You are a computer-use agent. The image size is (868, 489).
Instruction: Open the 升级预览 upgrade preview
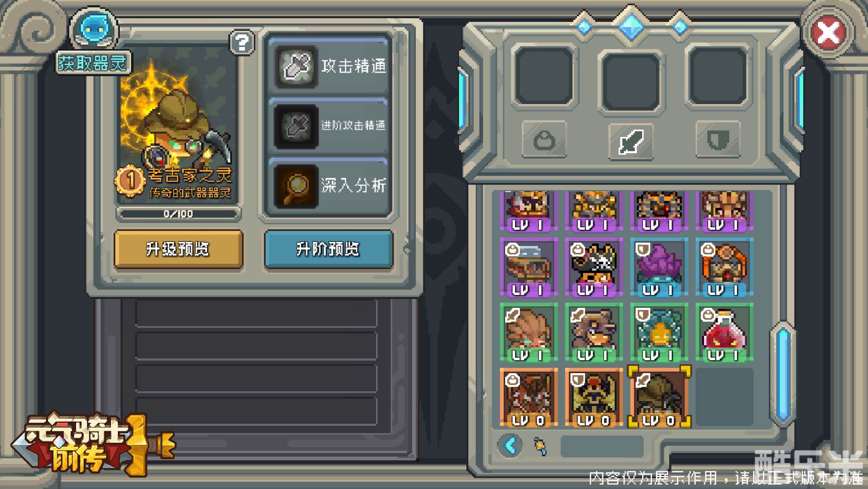(x=179, y=249)
